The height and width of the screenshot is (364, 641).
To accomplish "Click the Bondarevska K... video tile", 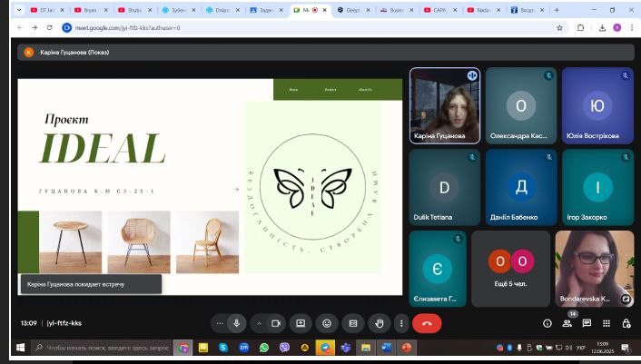I will click(595, 269).
